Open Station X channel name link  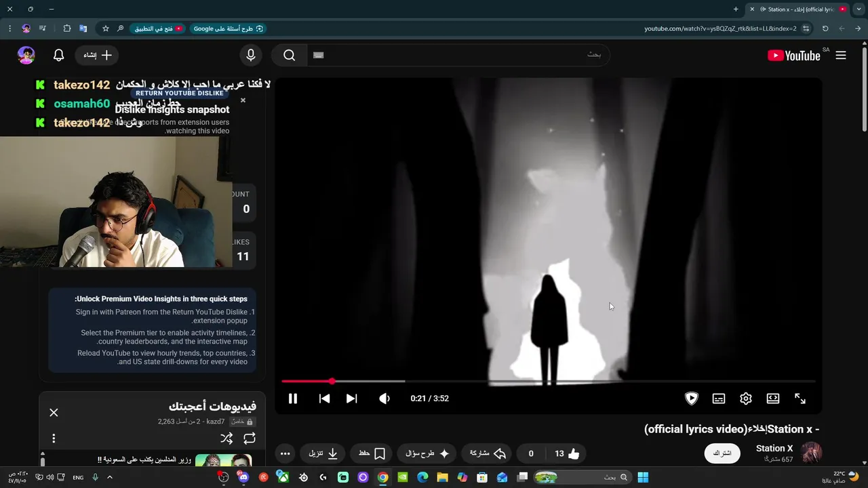click(x=774, y=448)
